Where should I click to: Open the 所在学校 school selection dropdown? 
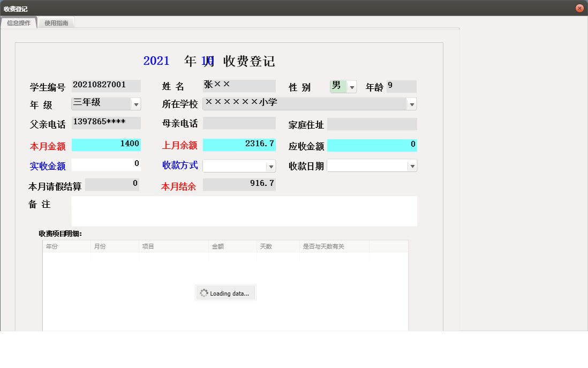[412, 103]
